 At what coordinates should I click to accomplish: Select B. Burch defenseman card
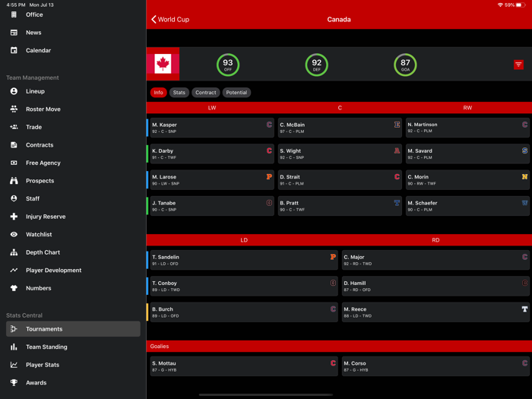pyautogui.click(x=244, y=312)
